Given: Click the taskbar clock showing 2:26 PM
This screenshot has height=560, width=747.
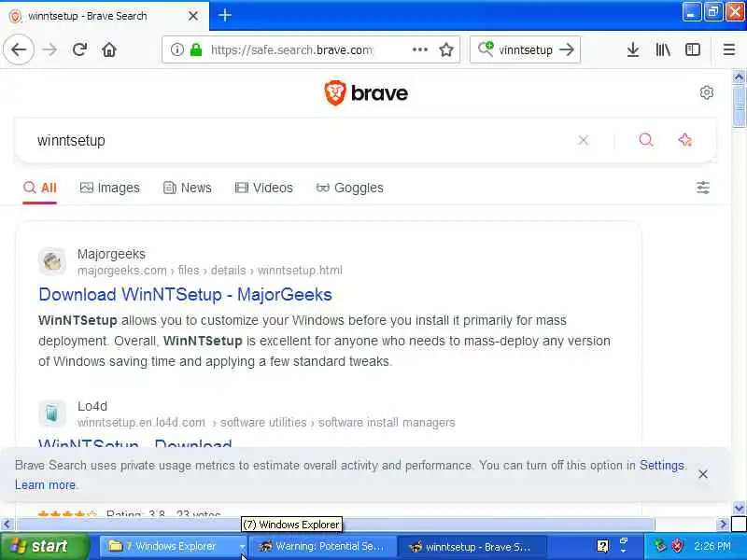Looking at the screenshot, I should [712, 546].
